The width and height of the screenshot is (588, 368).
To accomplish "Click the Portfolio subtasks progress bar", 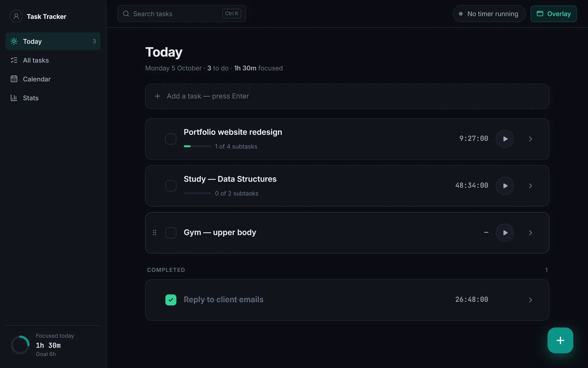I will click(197, 146).
